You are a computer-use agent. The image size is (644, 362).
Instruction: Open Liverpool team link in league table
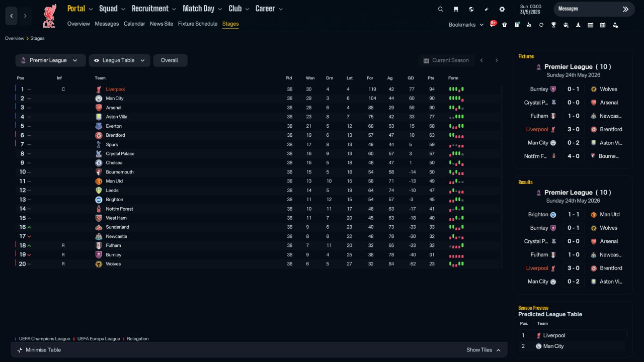[115, 89]
